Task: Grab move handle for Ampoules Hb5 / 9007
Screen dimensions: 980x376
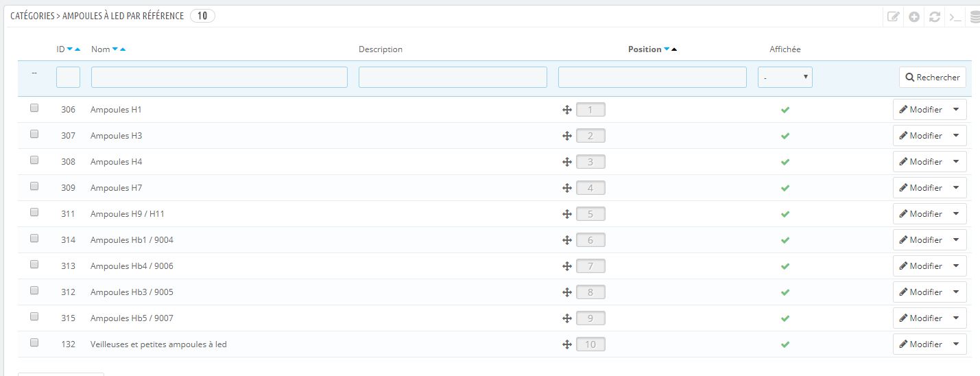Action: pyautogui.click(x=567, y=318)
